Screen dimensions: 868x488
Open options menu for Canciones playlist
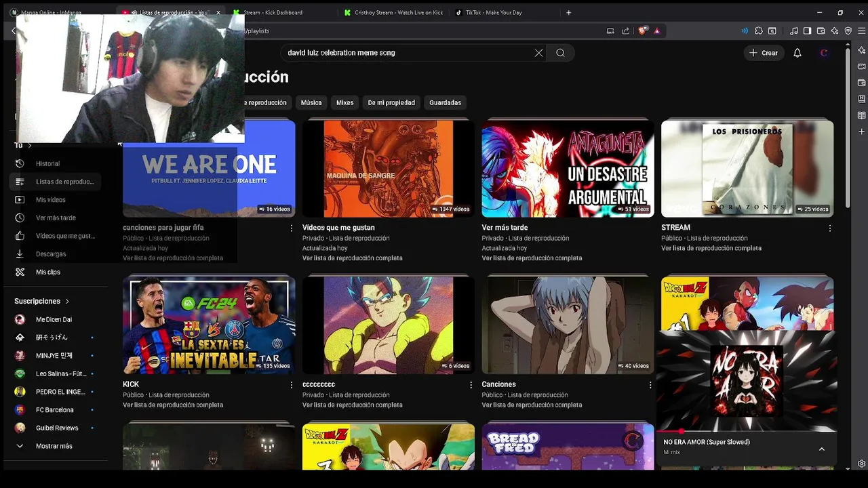click(x=650, y=385)
